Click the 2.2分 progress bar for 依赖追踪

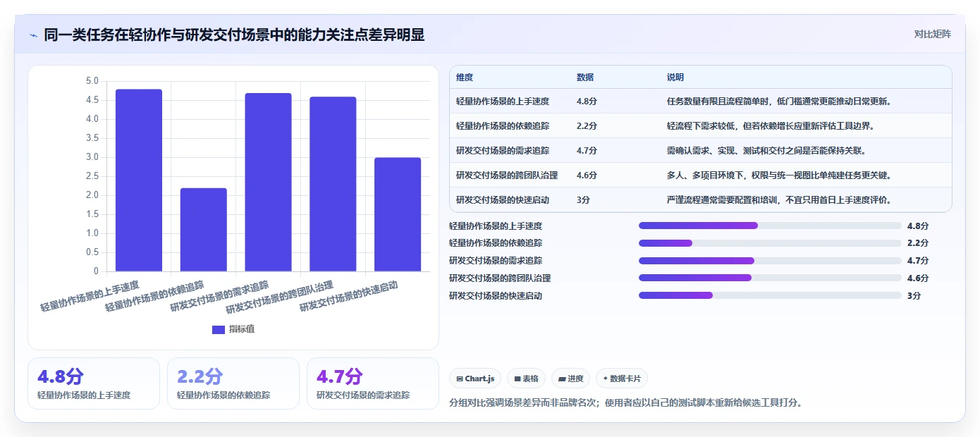[770, 243]
